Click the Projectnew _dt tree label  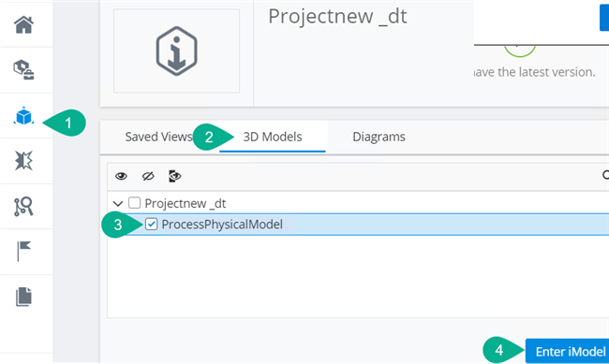(186, 203)
